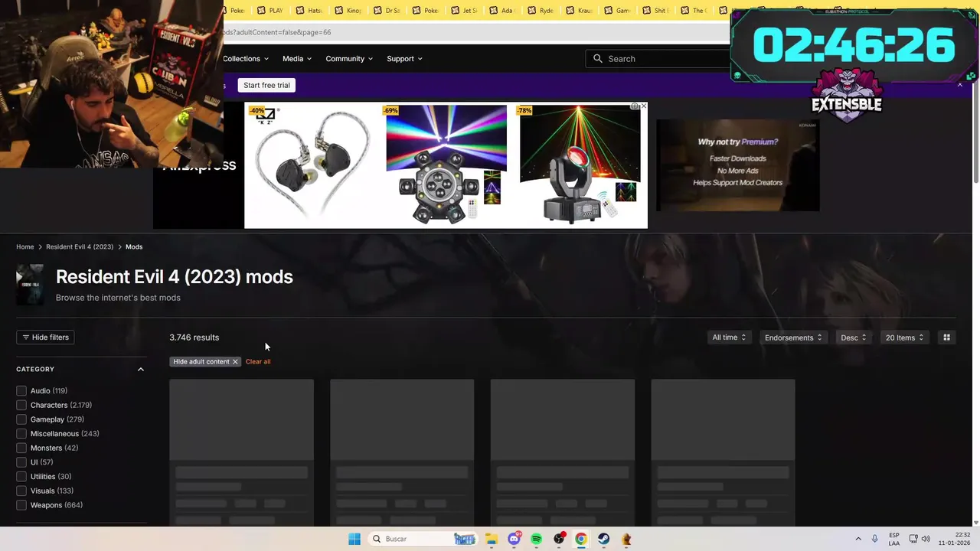Collapse the Category filter section
This screenshot has width=980, height=551.
coord(141,369)
